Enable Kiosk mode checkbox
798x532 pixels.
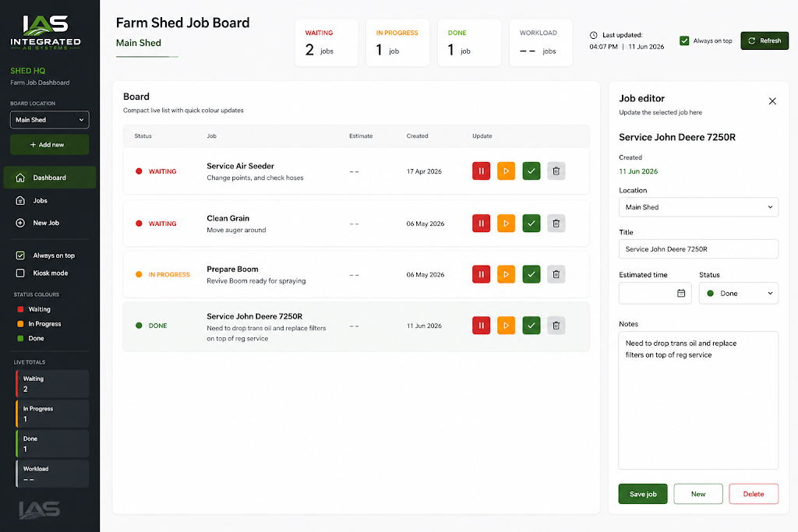pos(20,273)
